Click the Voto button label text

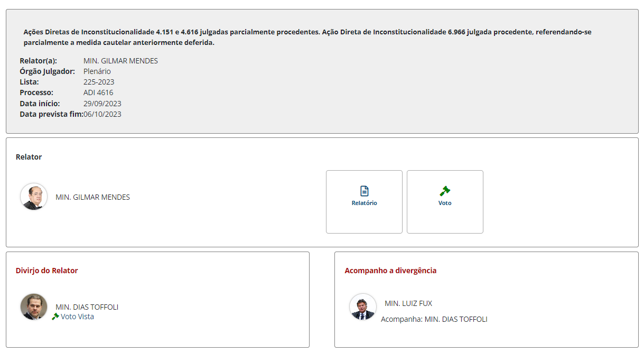click(x=445, y=203)
